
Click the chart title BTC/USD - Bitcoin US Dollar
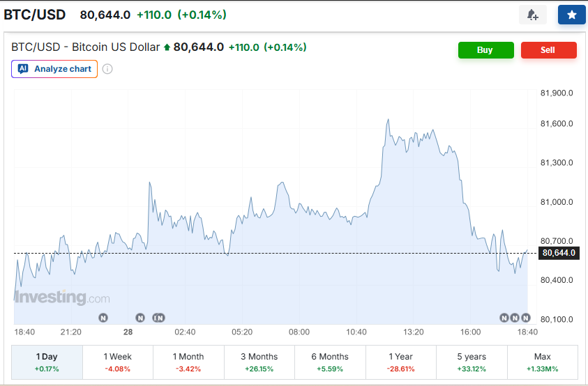86,47
